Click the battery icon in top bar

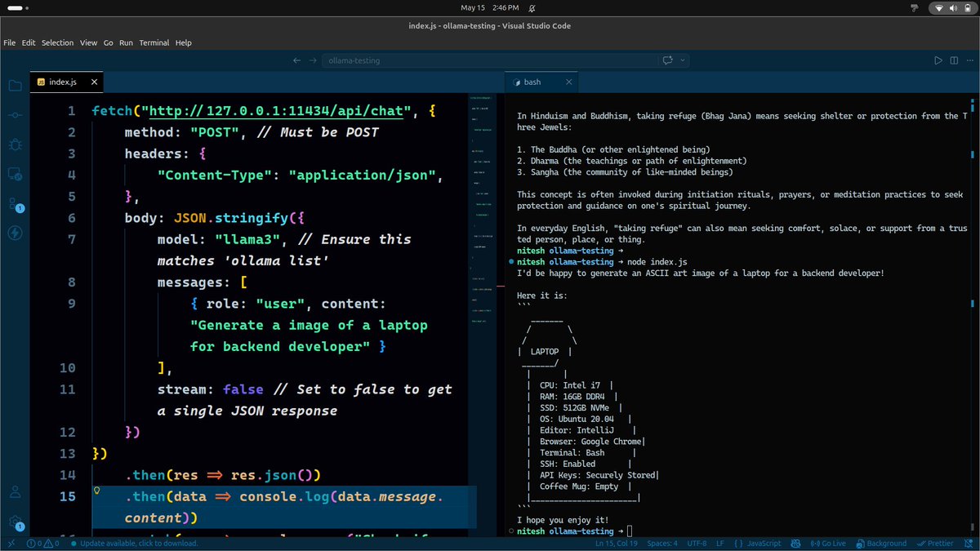968,8
